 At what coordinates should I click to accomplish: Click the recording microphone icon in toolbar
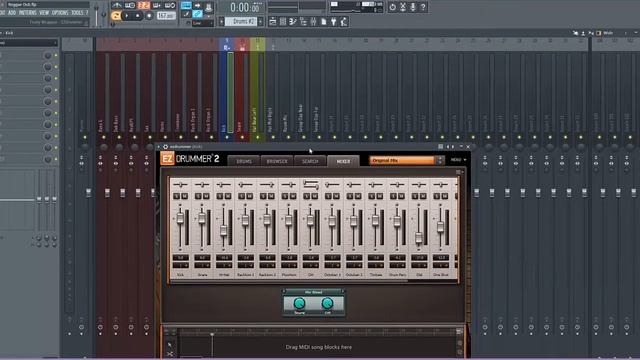[413, 7]
